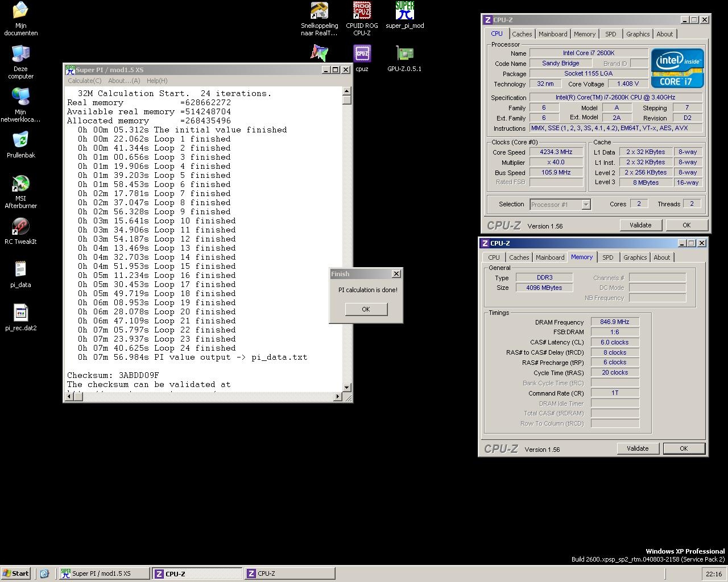Click the Super PI vertical scrollbar up arrow
This screenshot has height=582, width=728.
click(x=347, y=91)
